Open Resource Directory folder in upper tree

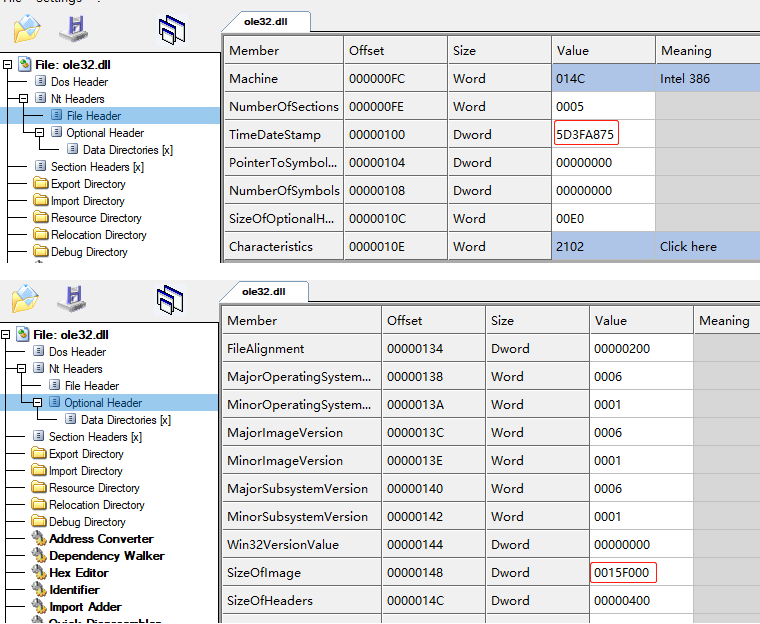(x=96, y=218)
